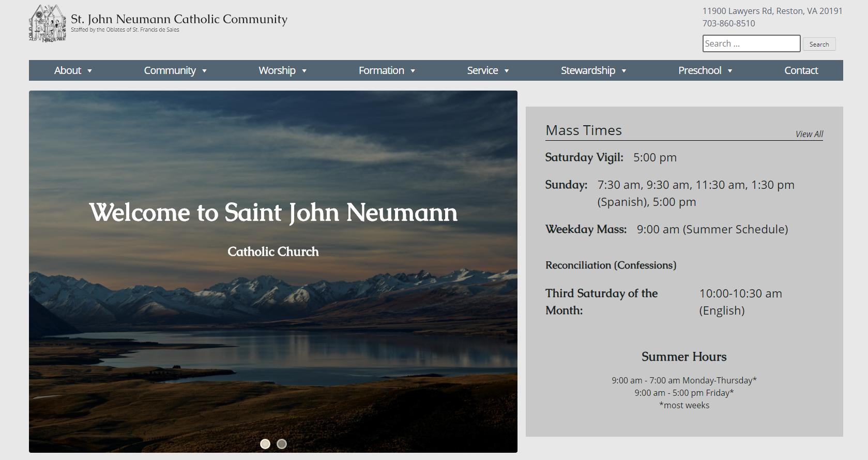Open the Worship dropdown arrow

[x=304, y=71]
